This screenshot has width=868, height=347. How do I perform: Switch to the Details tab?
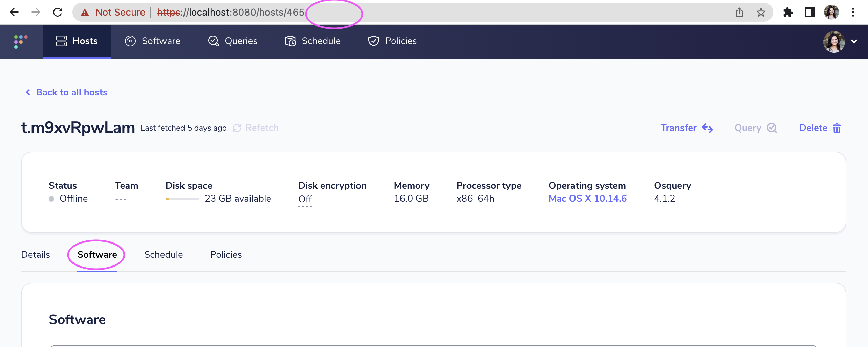pyautogui.click(x=35, y=254)
